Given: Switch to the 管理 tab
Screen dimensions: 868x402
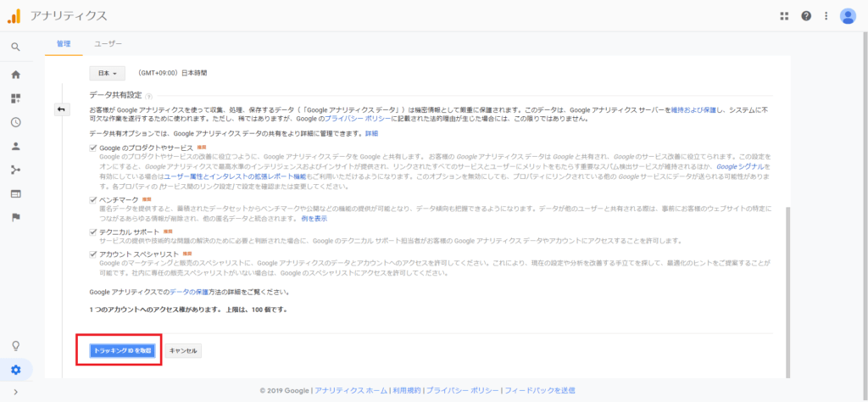Looking at the screenshot, I should click(x=64, y=43).
